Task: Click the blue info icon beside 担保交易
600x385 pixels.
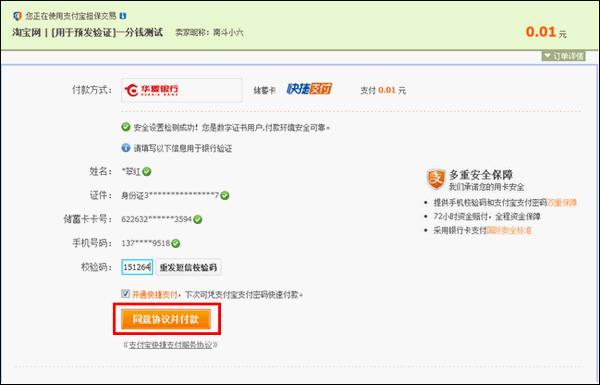Action: (x=123, y=16)
